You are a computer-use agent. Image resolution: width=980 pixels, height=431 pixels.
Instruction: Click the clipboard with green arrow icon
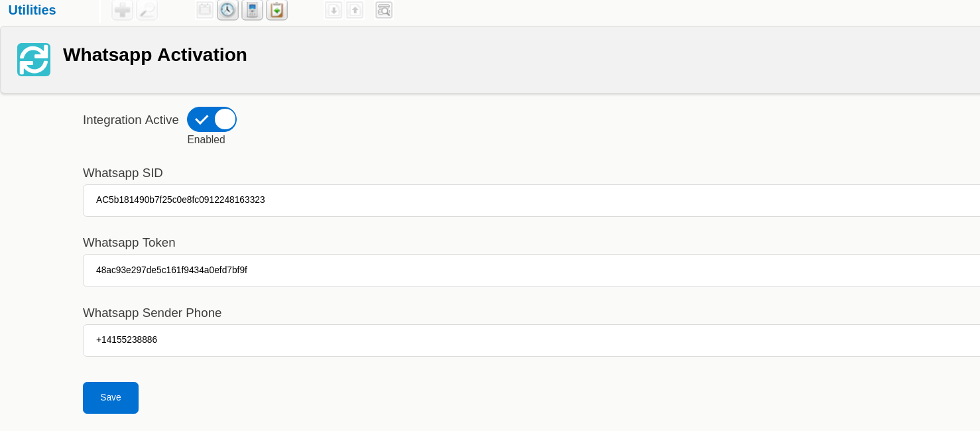[276, 10]
